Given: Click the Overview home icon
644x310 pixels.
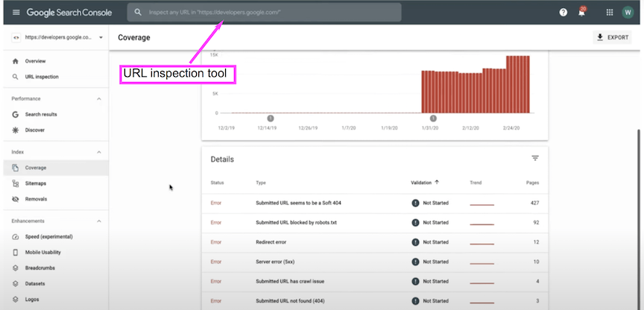Looking at the screenshot, I should tap(16, 61).
